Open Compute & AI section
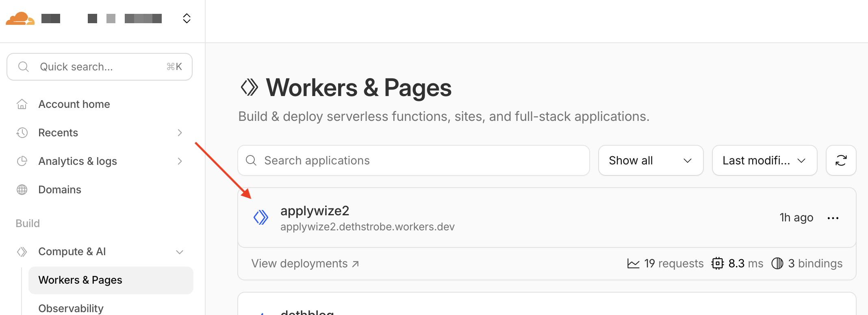The image size is (868, 315). tap(72, 252)
